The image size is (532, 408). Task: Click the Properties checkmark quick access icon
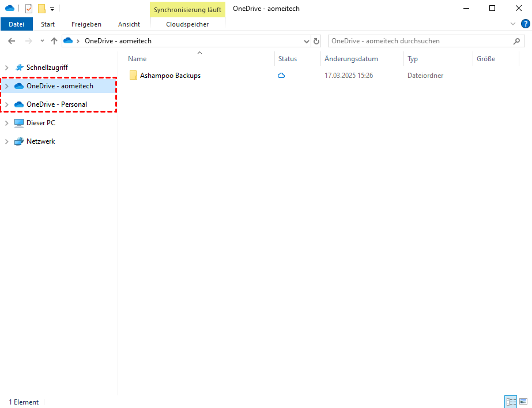click(29, 9)
